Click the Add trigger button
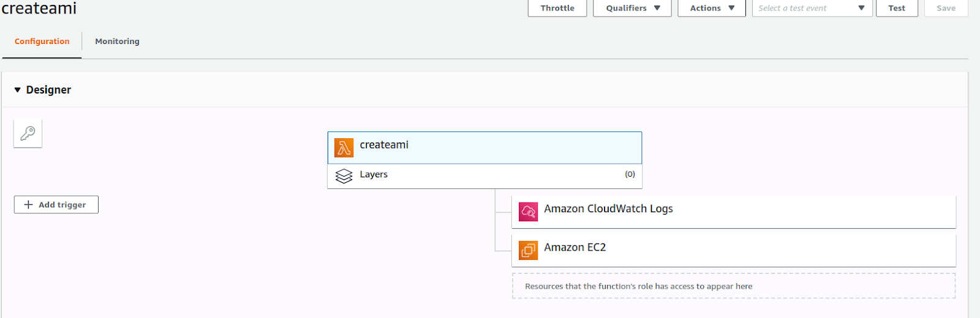Image resolution: width=980 pixels, height=318 pixels. coord(56,205)
